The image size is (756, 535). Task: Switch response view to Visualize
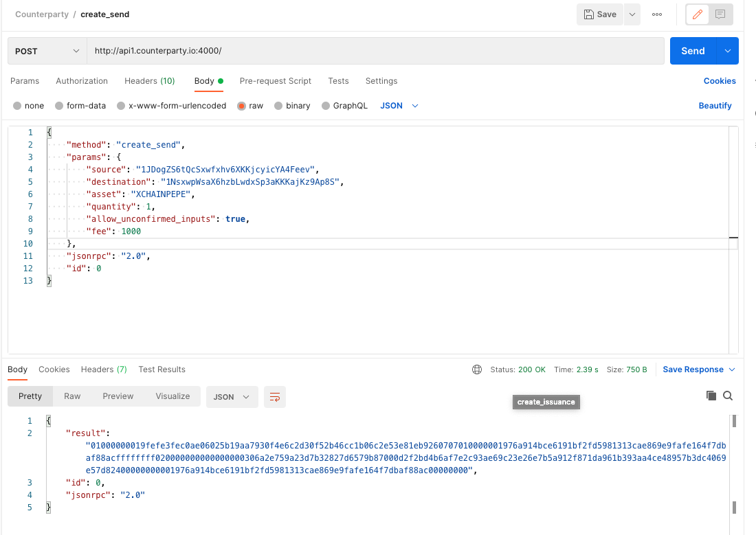pos(173,396)
